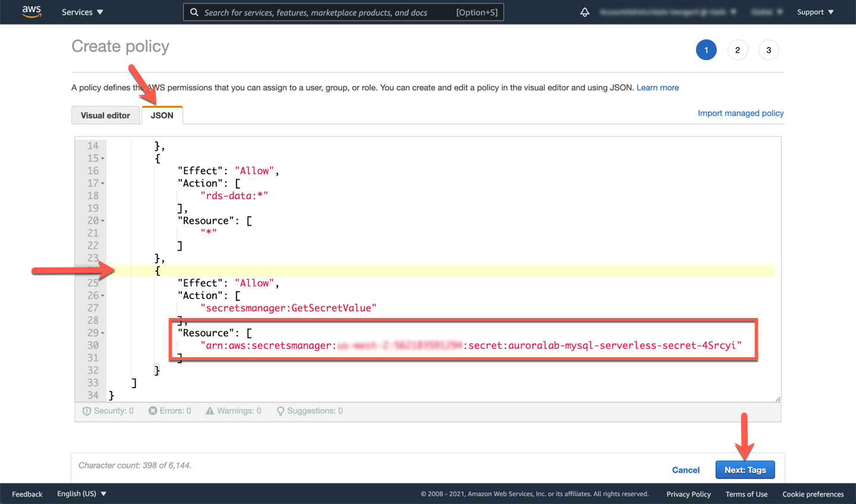Change language via English (US) dropdown
This screenshot has height=504, width=856.
[81, 494]
